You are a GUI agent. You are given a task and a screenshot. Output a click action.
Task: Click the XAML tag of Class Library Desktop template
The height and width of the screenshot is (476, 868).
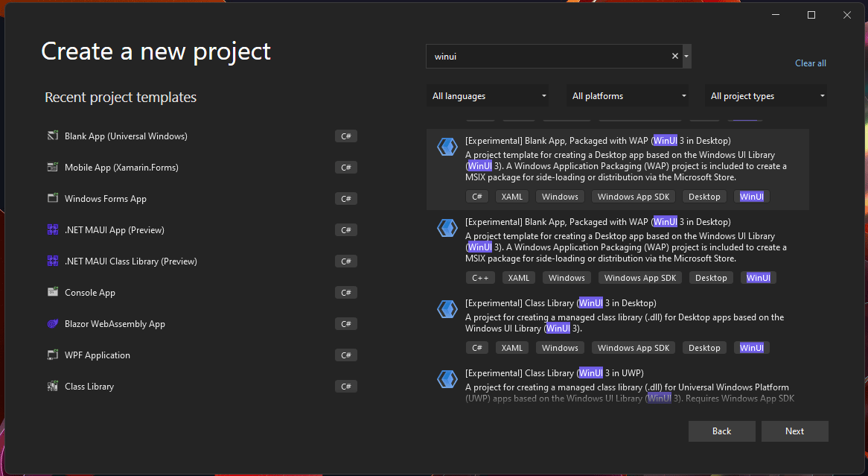point(511,348)
